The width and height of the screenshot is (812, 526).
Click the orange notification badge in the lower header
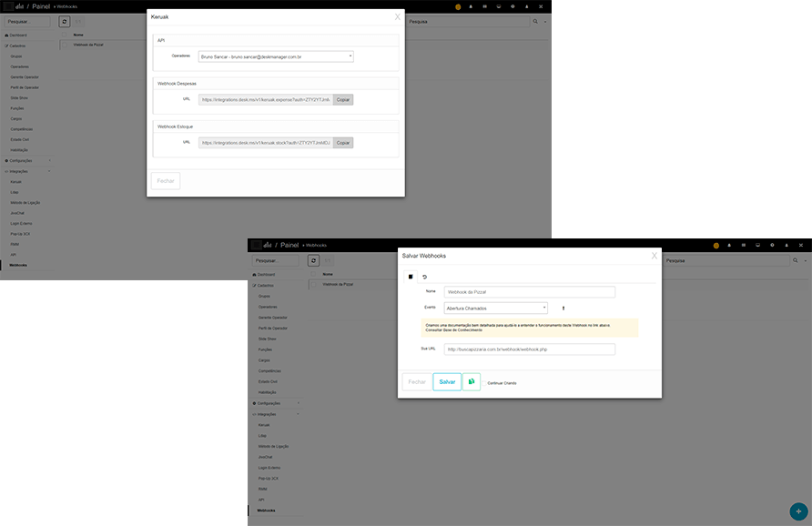click(716, 246)
